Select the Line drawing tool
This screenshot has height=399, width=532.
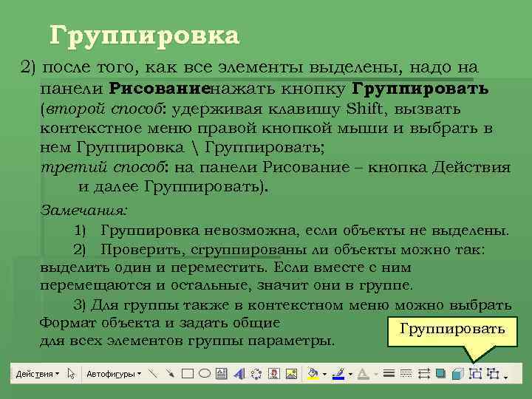153,374
